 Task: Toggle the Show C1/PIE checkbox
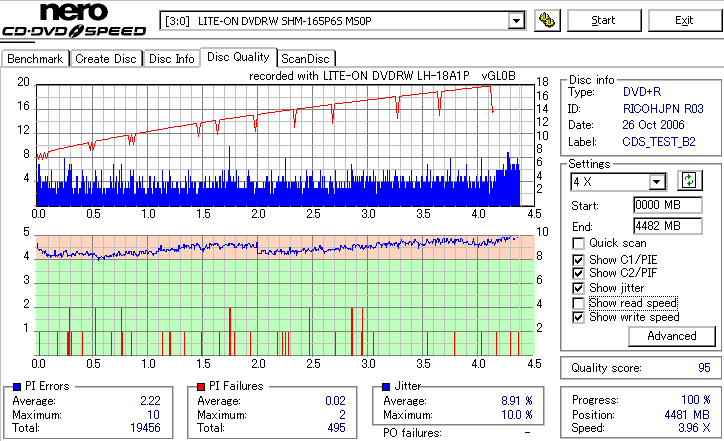coord(578,260)
